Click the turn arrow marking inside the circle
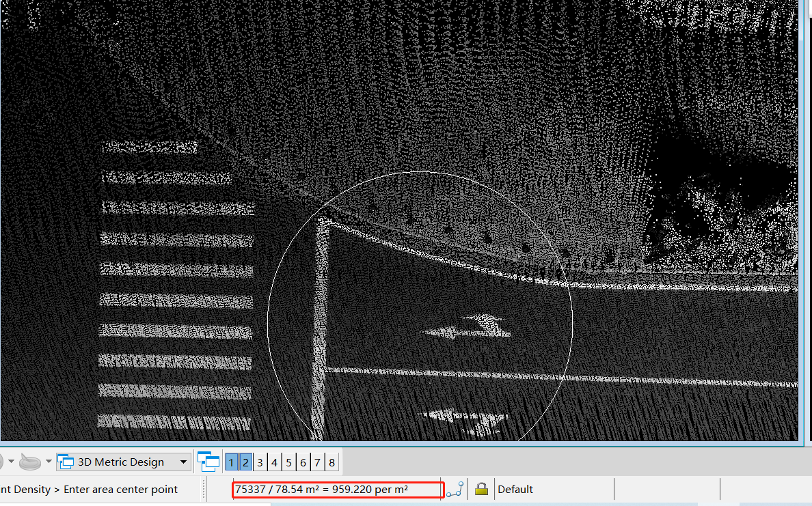This screenshot has width=812, height=506. [x=469, y=327]
